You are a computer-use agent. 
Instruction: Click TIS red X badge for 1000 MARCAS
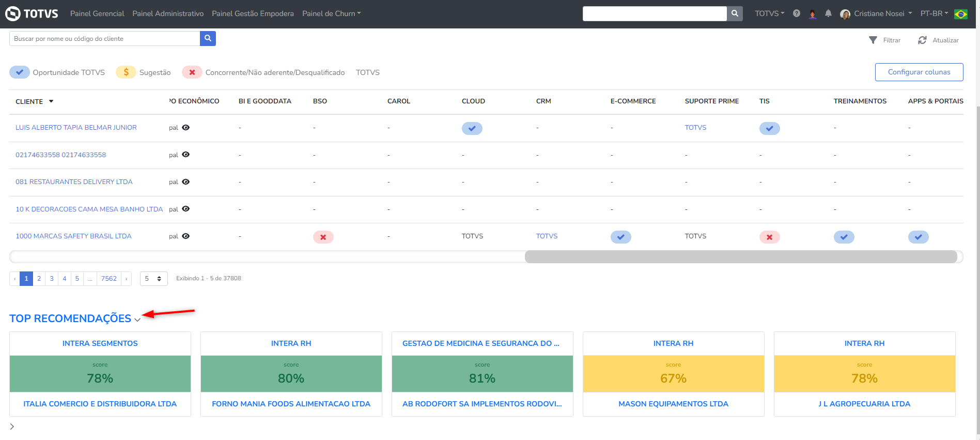(770, 237)
